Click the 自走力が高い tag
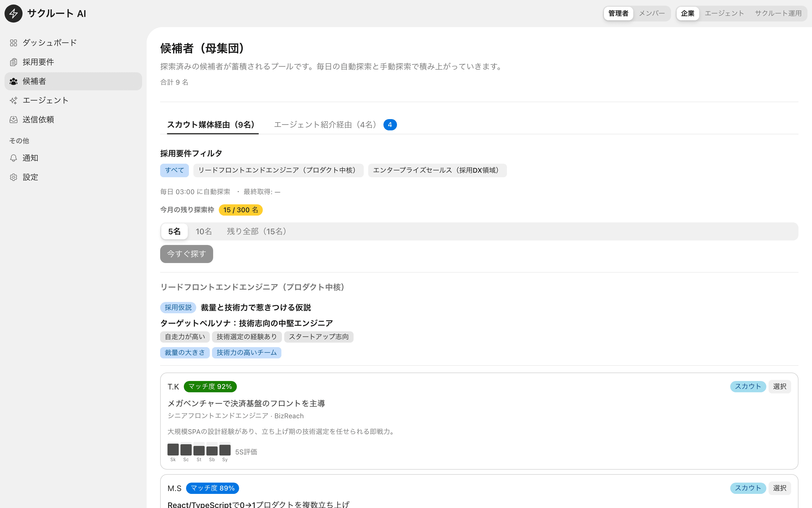Image resolution: width=812 pixels, height=508 pixels. click(185, 337)
